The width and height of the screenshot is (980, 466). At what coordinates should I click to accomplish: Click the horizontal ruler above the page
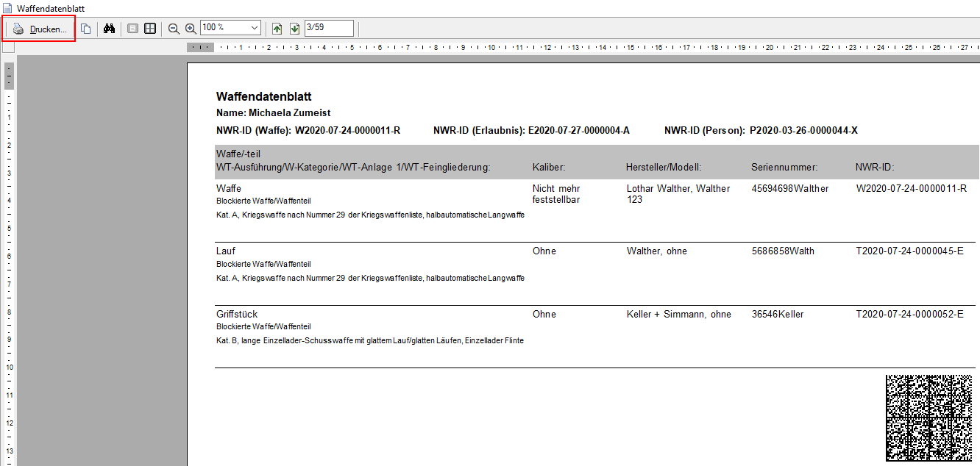pos(515,47)
